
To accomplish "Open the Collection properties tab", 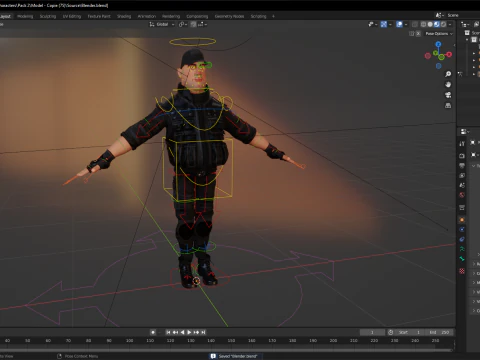I will tap(462, 208).
